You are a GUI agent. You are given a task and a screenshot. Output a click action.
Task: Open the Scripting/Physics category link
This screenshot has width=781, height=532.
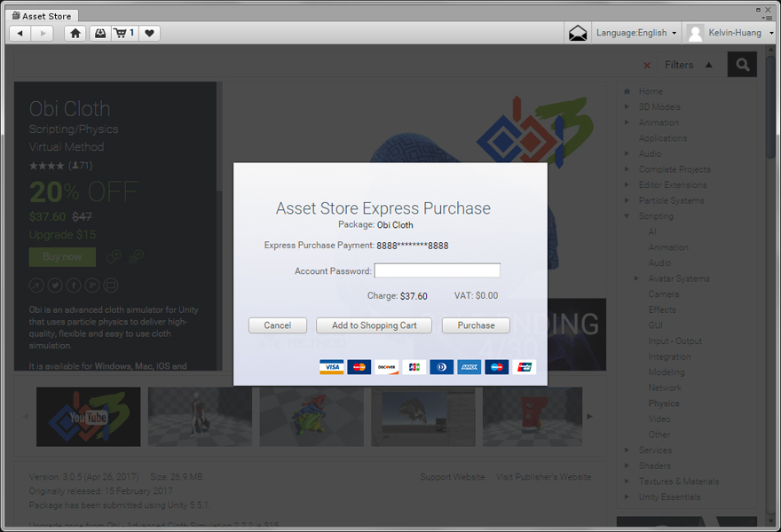point(74,129)
